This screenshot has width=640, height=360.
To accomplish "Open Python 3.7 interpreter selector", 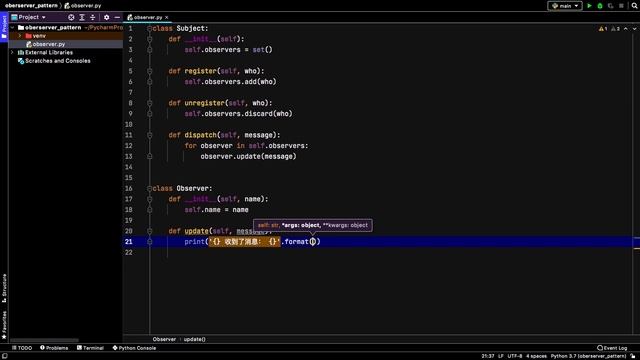I will (588, 356).
